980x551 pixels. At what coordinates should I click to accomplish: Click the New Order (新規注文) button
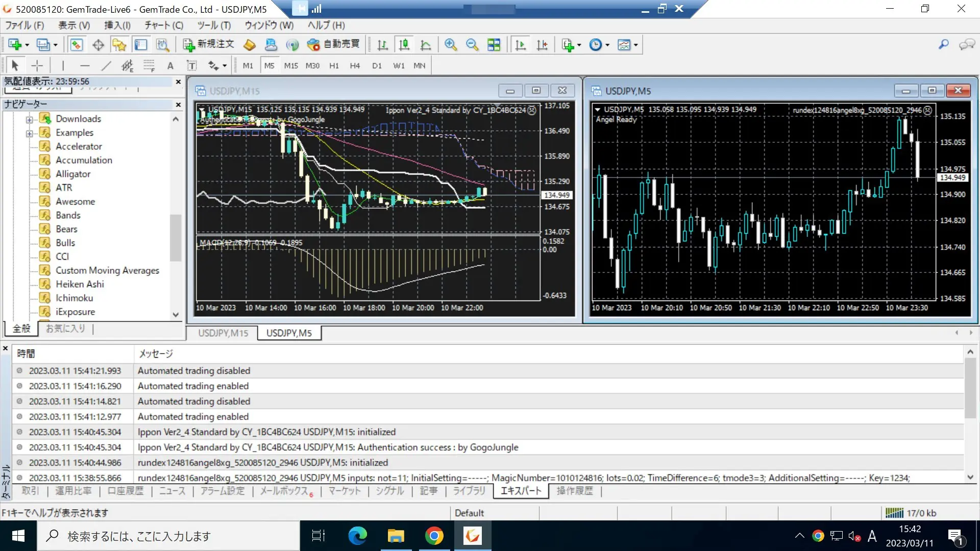click(209, 44)
